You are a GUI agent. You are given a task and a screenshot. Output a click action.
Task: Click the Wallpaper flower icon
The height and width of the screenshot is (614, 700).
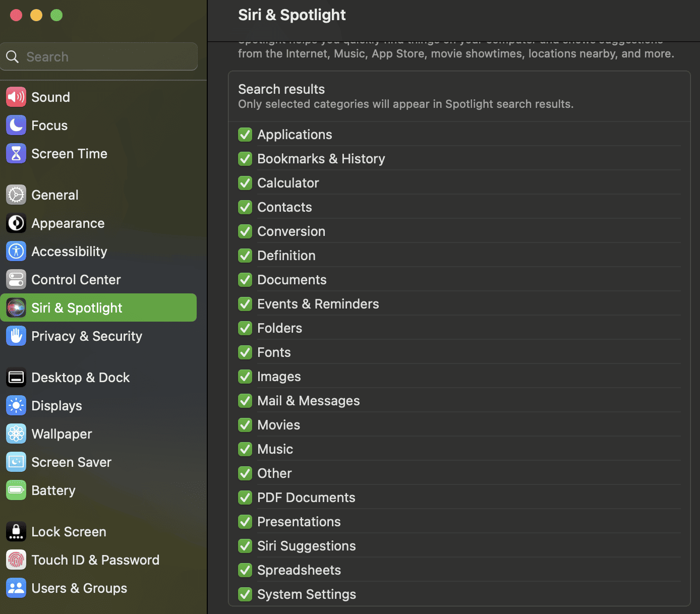[16, 434]
